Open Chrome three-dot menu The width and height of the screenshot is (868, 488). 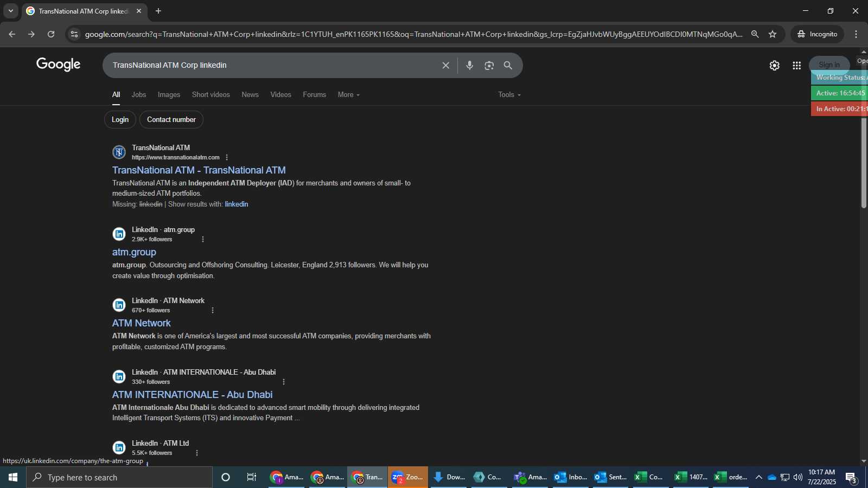point(856,34)
